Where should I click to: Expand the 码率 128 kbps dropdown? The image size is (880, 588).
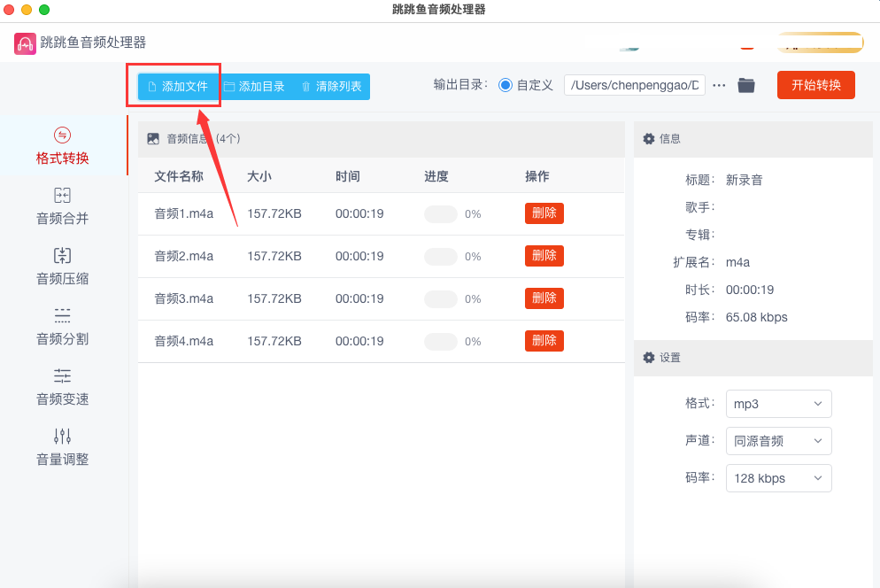tap(778, 478)
